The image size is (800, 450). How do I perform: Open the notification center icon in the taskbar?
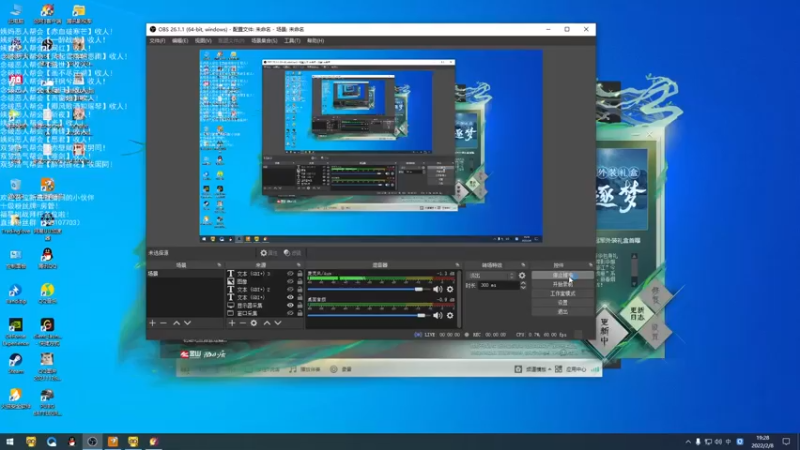(786, 441)
